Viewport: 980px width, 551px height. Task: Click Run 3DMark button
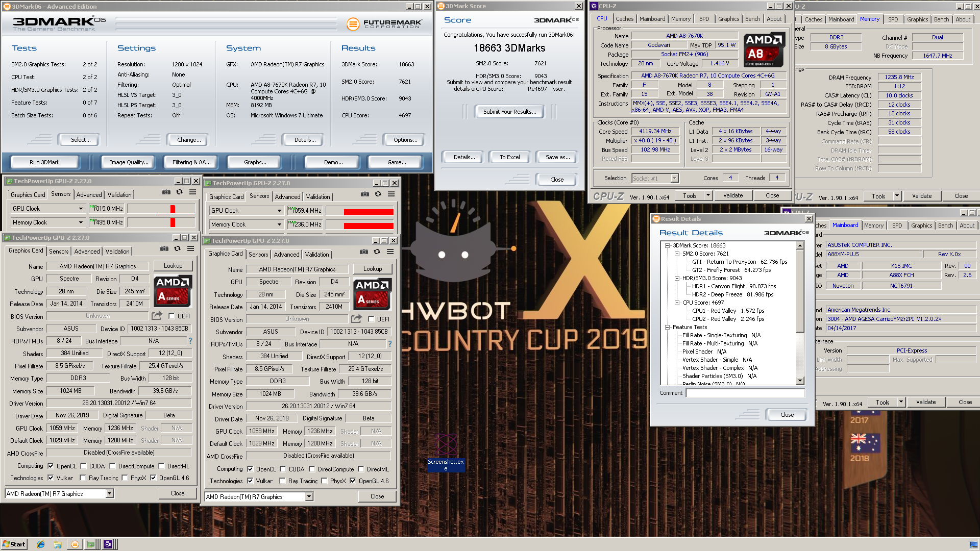tap(44, 162)
